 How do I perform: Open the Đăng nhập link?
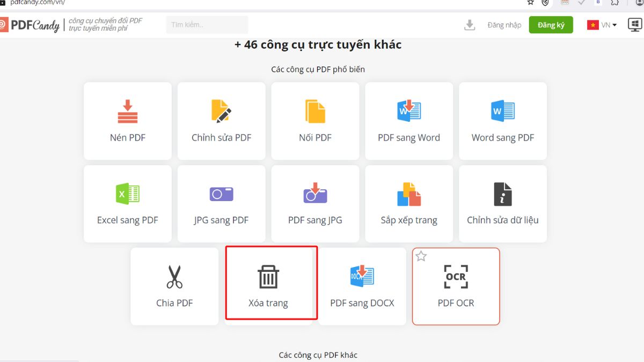(x=504, y=25)
